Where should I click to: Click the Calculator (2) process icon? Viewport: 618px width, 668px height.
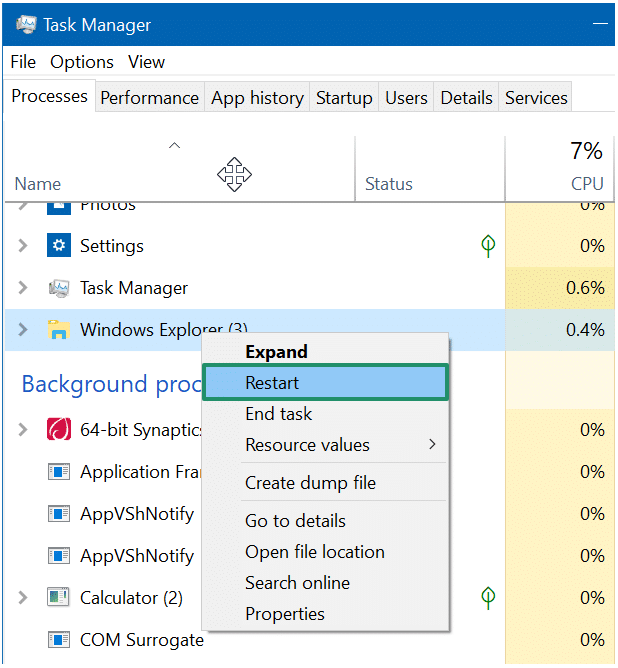click(59, 597)
